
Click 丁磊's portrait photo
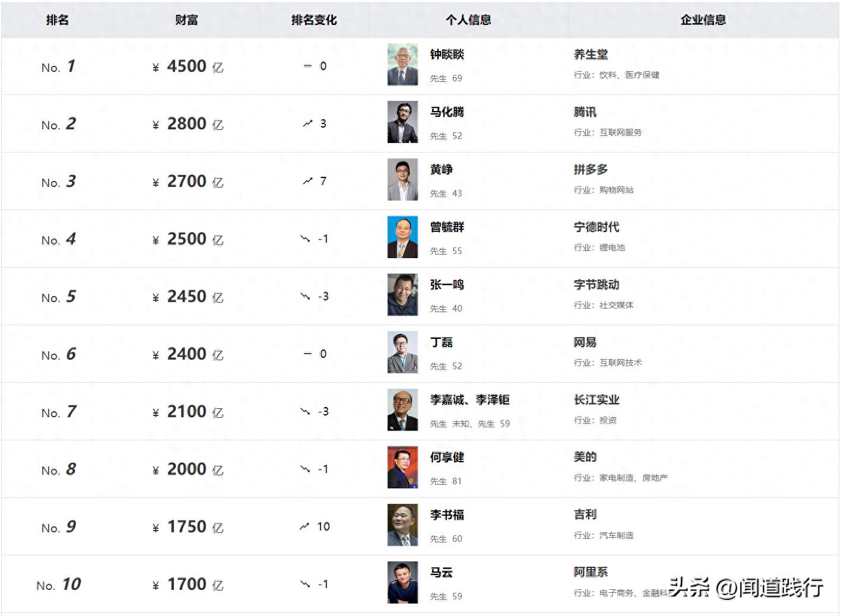pos(402,353)
